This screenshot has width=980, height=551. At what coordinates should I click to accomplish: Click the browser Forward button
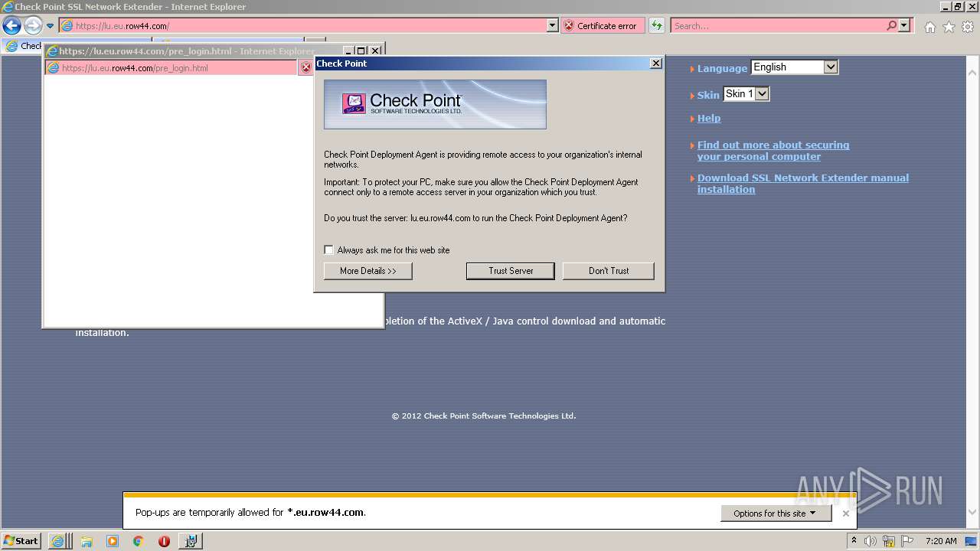pos(32,26)
